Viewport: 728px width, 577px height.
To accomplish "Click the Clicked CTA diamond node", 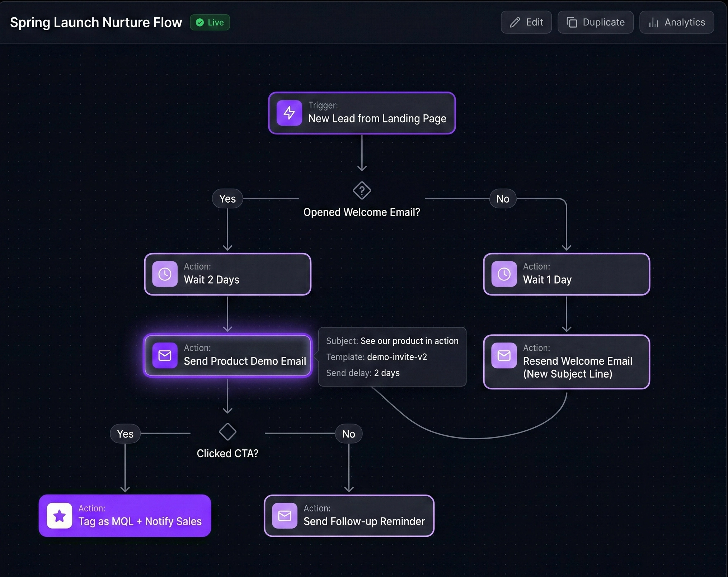I will [x=227, y=432].
